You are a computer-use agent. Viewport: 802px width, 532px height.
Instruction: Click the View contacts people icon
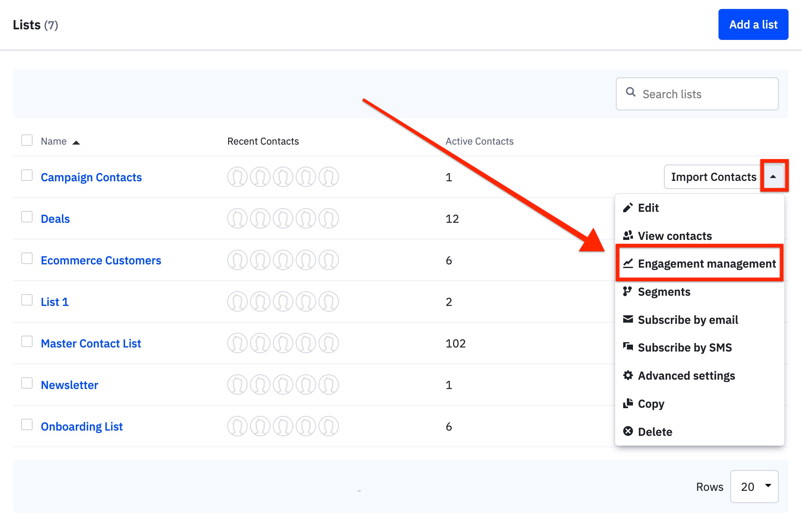[x=628, y=235]
